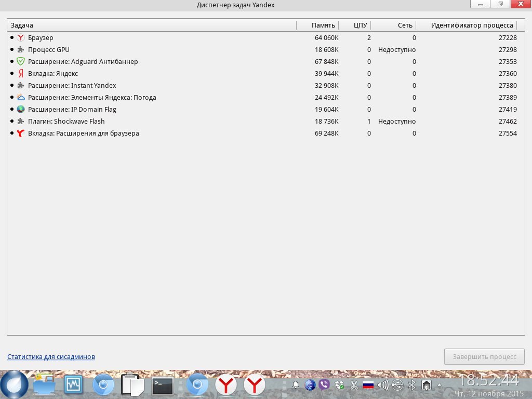Click process ID 27462

(508, 121)
